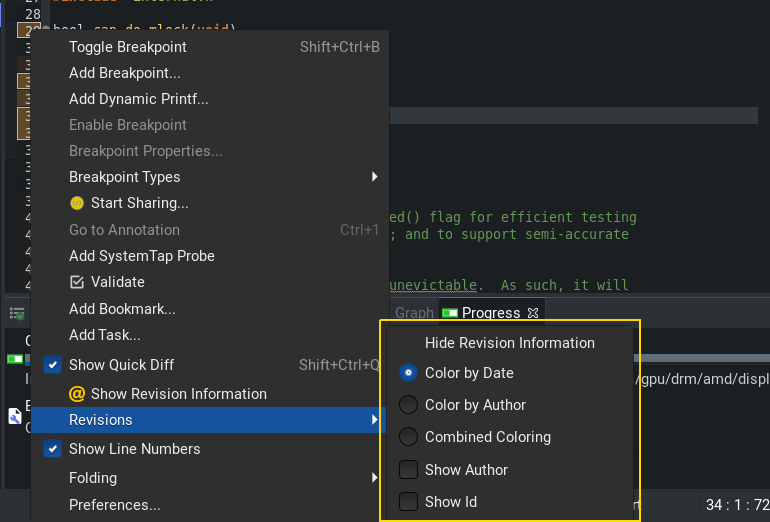Choose Combined Coloring radio option
The height and width of the screenshot is (522, 770).
coord(408,437)
